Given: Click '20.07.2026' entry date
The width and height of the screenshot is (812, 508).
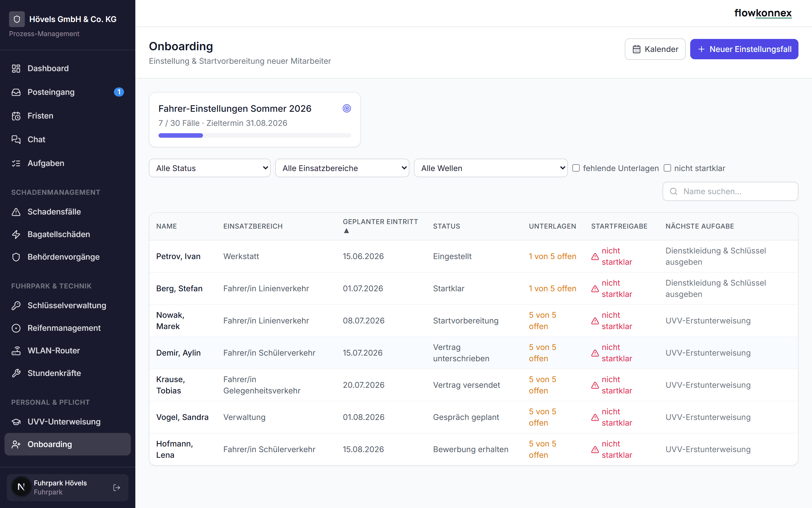Looking at the screenshot, I should pos(363,385).
